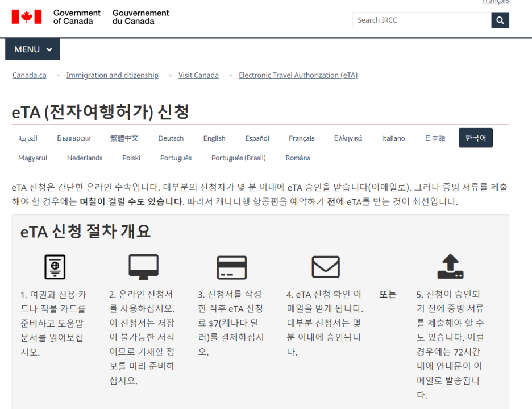Viewport: 532px width, 409px height.
Task: Go to Visit Canada breadcrumb
Action: click(198, 75)
